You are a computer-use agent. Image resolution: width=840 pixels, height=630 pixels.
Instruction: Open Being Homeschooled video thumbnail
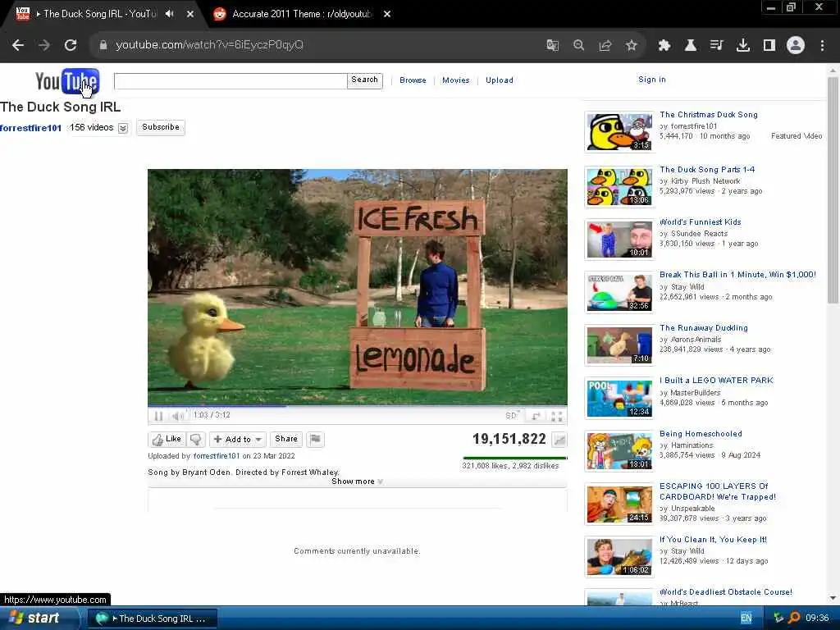[619, 452]
